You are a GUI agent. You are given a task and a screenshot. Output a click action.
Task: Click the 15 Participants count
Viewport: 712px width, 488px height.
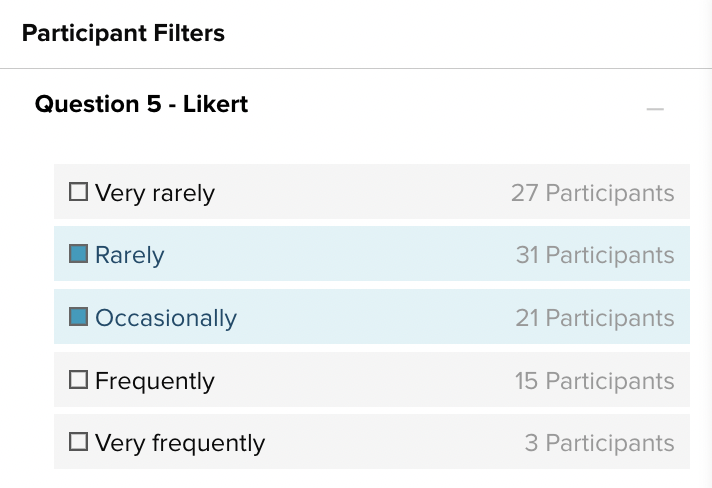595,381
